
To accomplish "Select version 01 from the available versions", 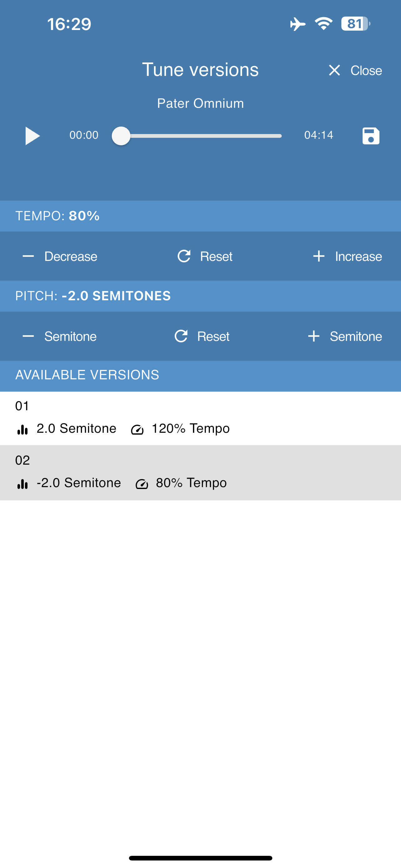I will [x=200, y=418].
